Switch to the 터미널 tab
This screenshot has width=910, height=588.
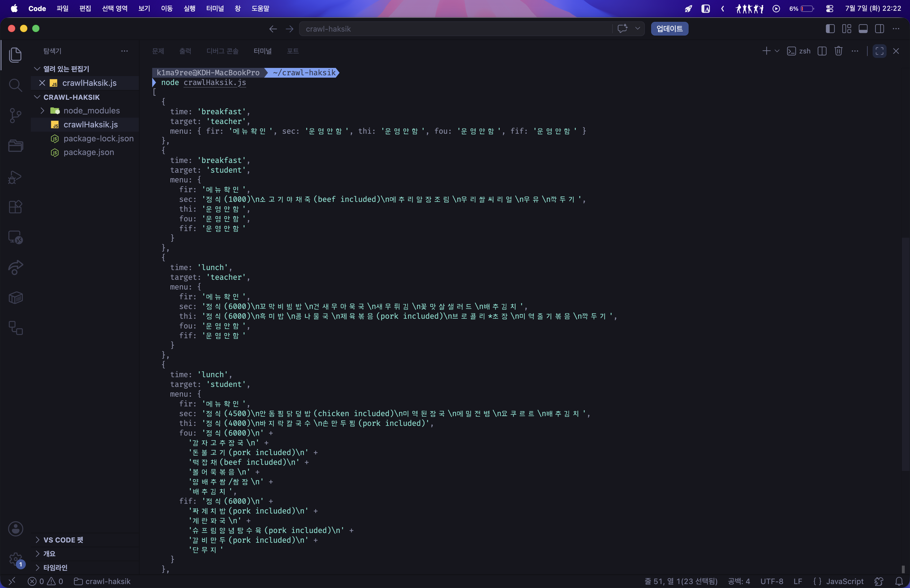coord(263,51)
